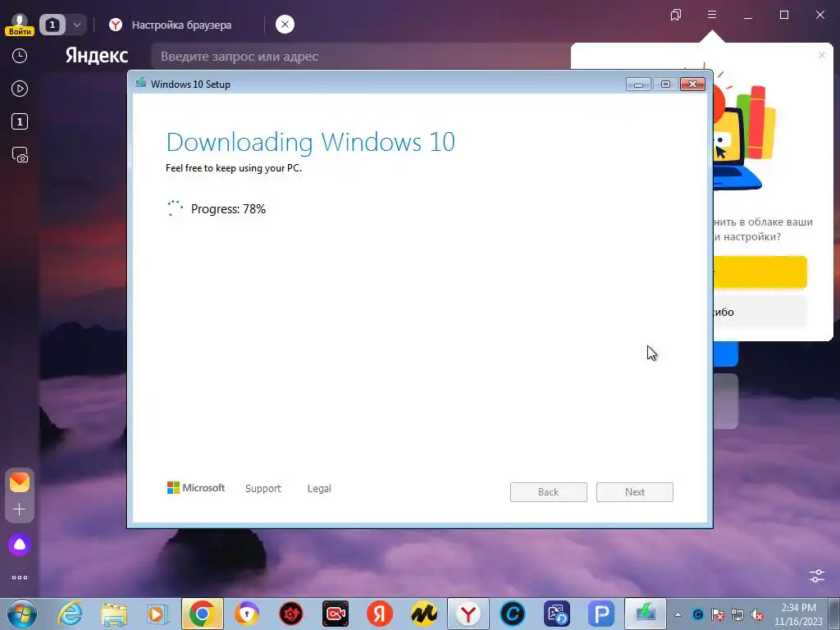Open the red gear taskbar app
Viewport: 840px width, 630px height.
coord(291,614)
